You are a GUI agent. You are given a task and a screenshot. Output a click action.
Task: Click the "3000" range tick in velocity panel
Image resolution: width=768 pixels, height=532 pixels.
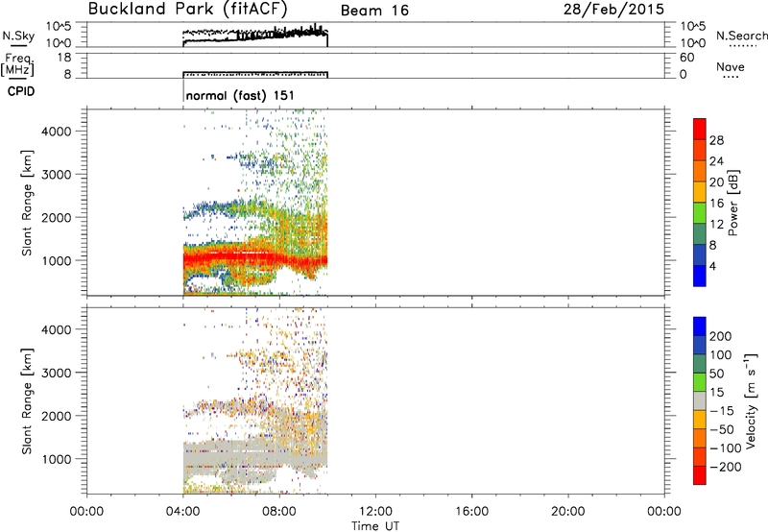tap(56, 374)
